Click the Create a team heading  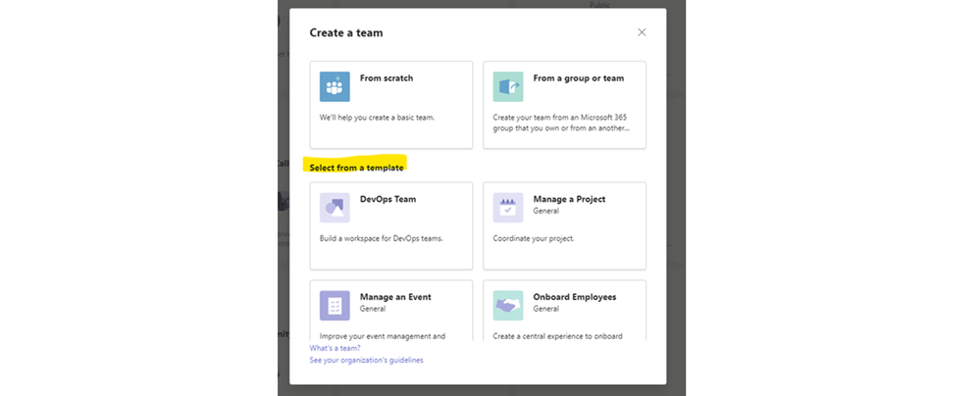click(x=346, y=32)
